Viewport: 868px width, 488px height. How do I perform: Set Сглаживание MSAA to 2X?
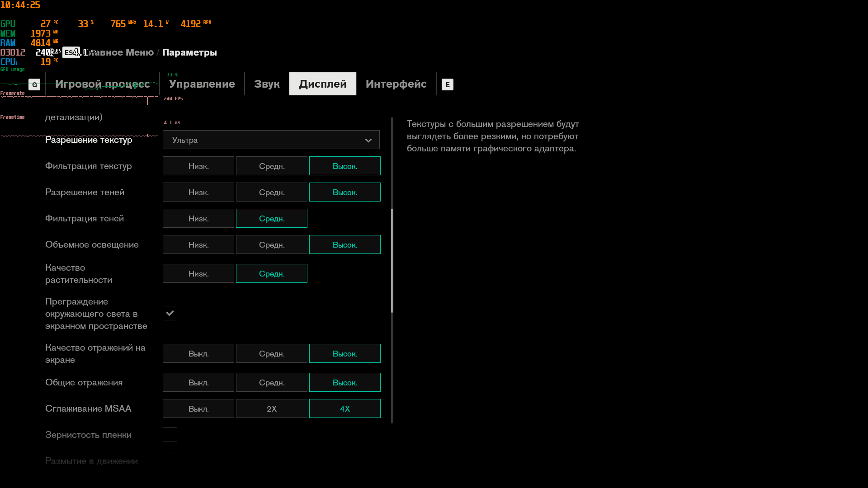272,409
